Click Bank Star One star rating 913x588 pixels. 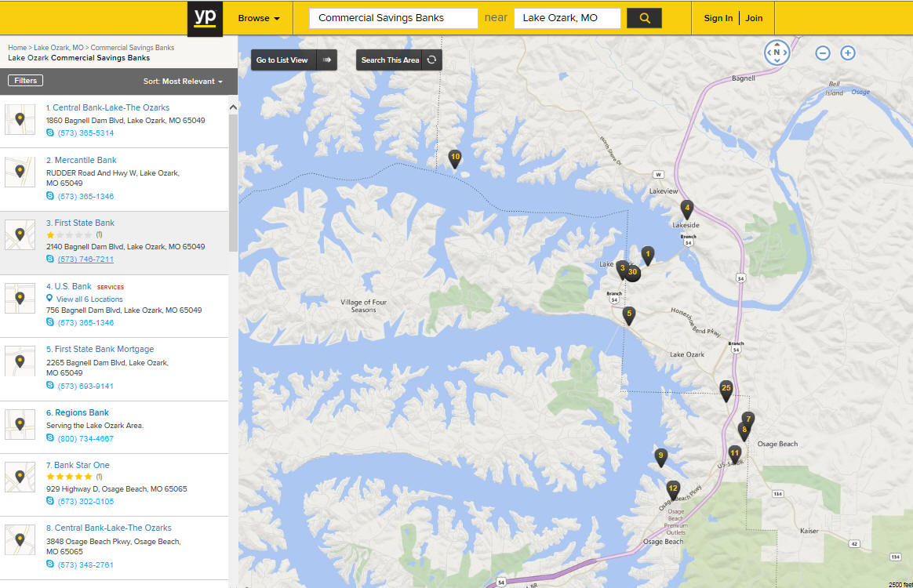(x=69, y=477)
